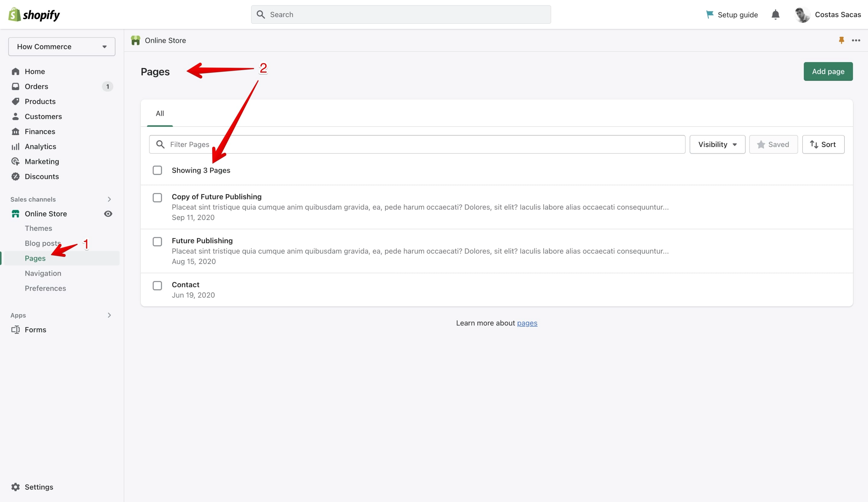Open Orders in sidebar
868x502 pixels.
coord(36,86)
